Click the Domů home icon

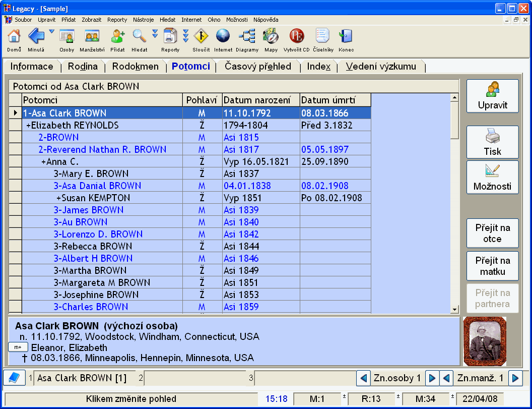[14, 37]
